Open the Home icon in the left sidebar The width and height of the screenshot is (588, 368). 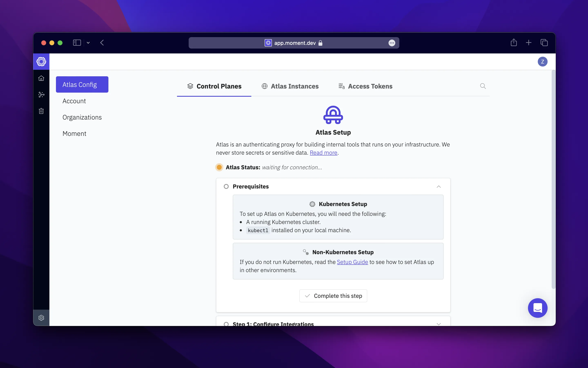(x=41, y=78)
